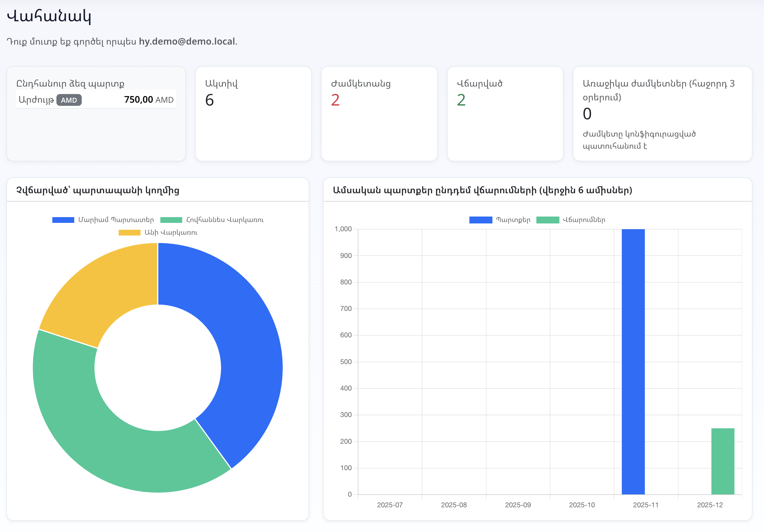Click the Ընդհանուր ձեզ պարտք card title

coord(70,83)
